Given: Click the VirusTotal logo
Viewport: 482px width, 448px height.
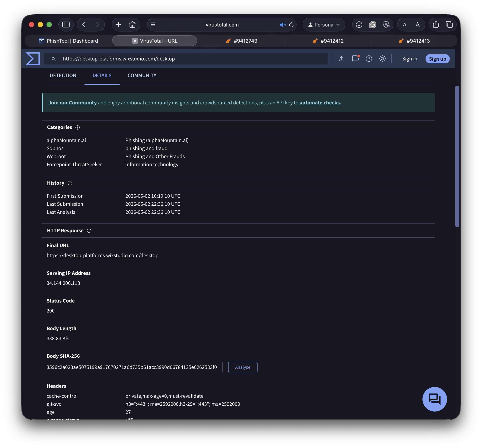Looking at the screenshot, I should (33, 59).
